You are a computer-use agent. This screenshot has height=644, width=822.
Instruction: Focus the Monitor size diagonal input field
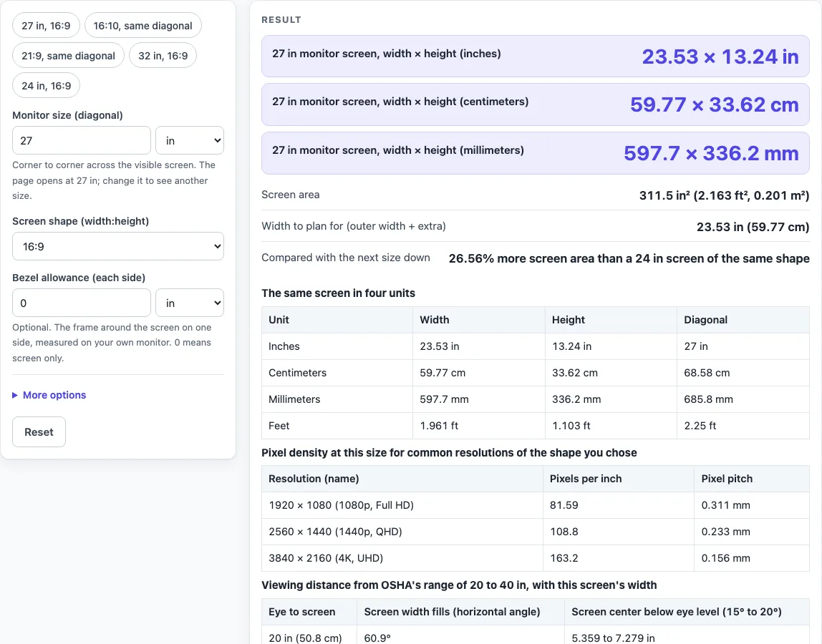pos(82,140)
